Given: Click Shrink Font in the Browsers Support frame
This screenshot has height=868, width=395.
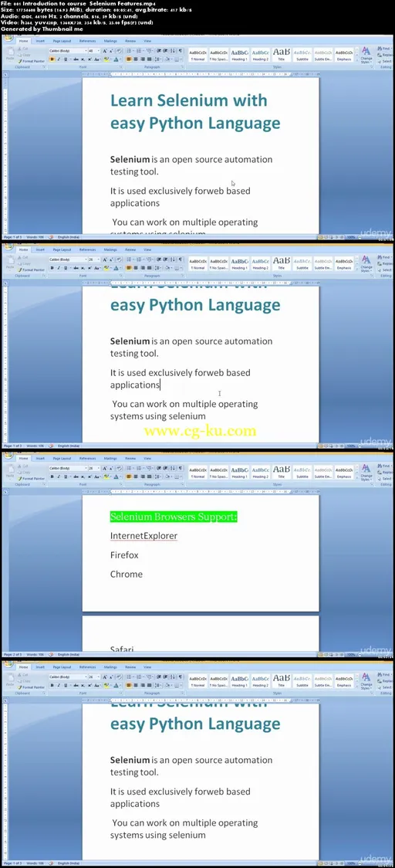Looking at the screenshot, I should tap(110, 468).
